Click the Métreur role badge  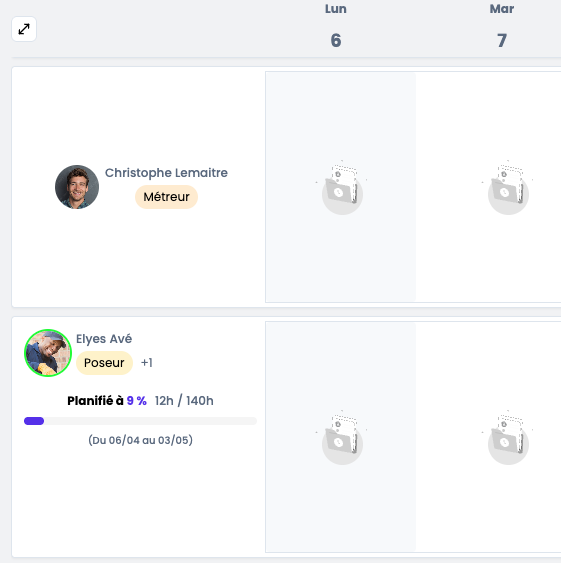166,197
